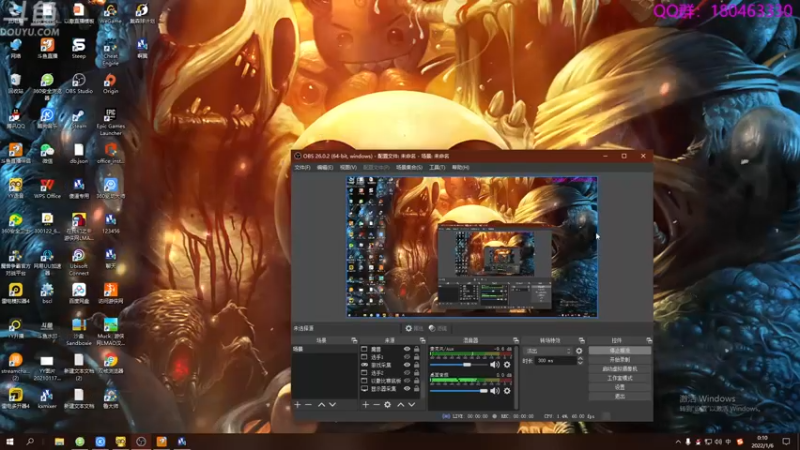The height and width of the screenshot is (450, 800).
Task: Pop out the Controls dock panel
Action: pyautogui.click(x=649, y=340)
